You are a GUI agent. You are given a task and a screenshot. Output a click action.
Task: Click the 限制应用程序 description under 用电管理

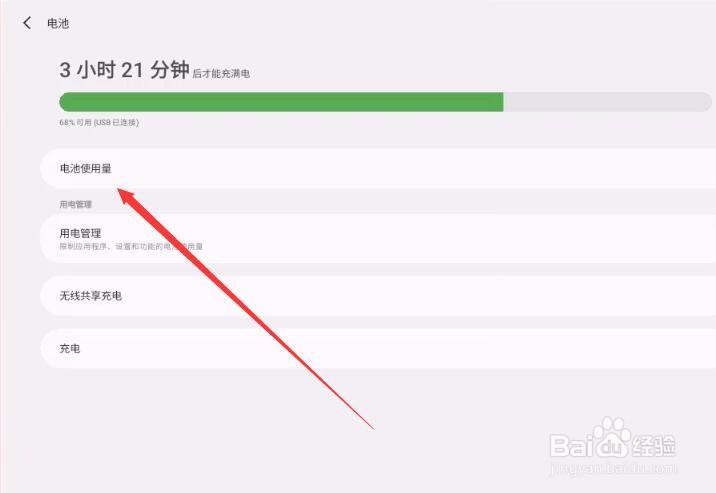click(131, 246)
